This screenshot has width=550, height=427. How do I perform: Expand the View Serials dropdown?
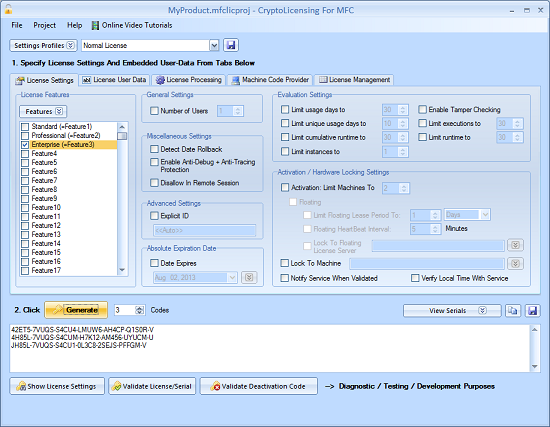pos(452,311)
